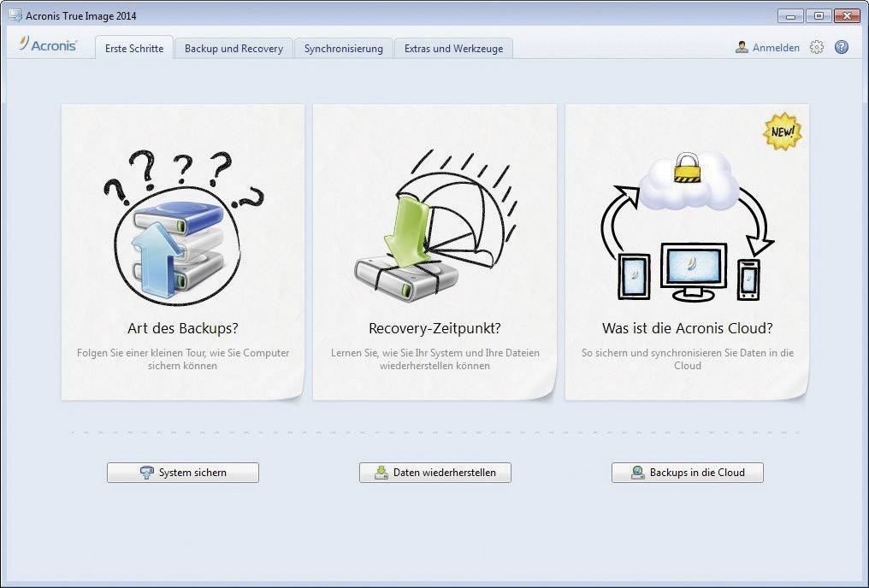869x588 pixels.
Task: Open the Erste Schritte tab
Action: (x=134, y=48)
